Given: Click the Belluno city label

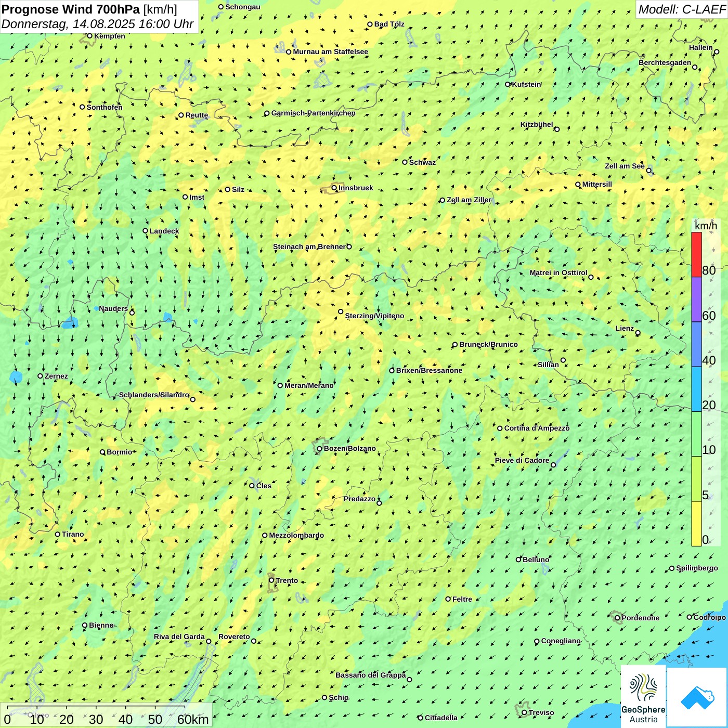Looking at the screenshot, I should coord(536,560).
